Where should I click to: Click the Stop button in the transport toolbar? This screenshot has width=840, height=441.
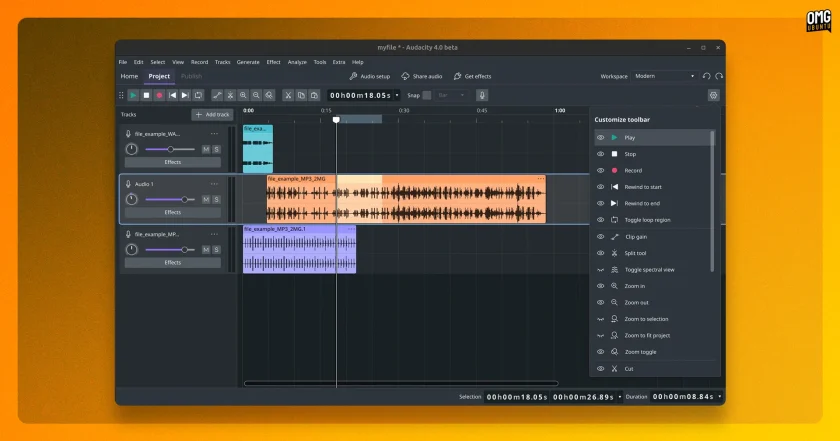[x=146, y=95]
